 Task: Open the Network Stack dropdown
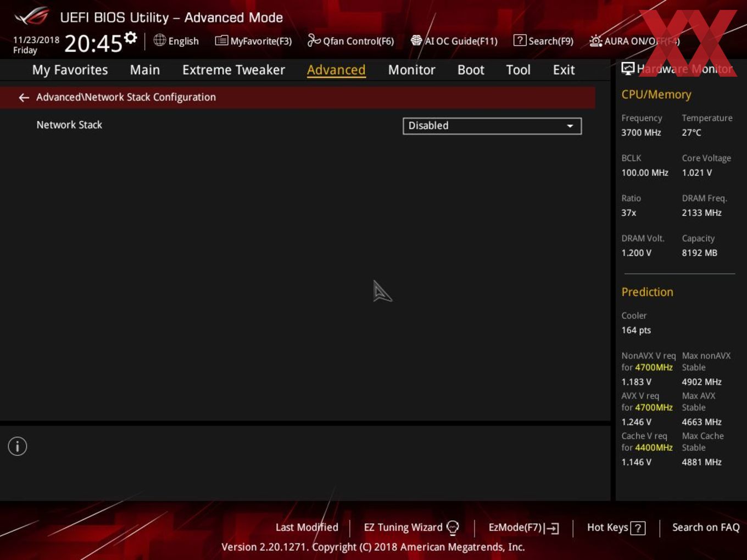point(492,126)
